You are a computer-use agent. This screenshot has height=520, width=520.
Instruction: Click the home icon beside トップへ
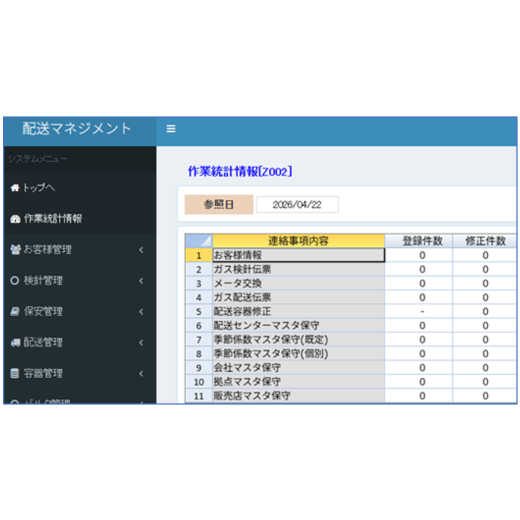pyautogui.click(x=15, y=188)
